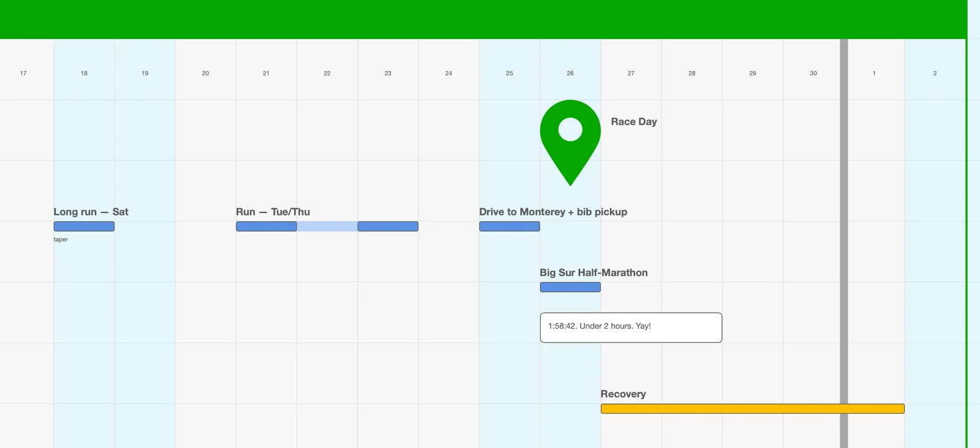Click the first Run — Tue/Thu bar on day 21

(x=266, y=226)
